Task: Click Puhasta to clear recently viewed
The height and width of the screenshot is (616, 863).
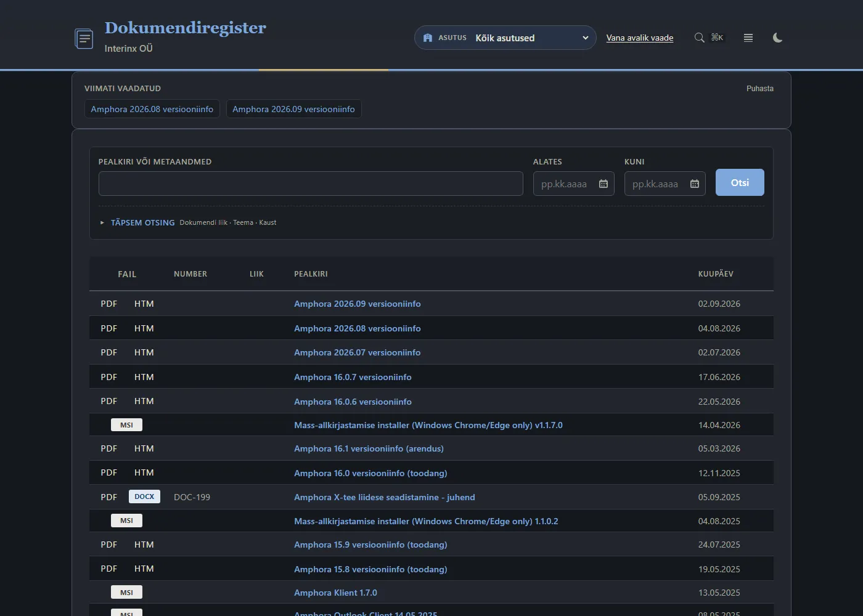Action: tap(760, 89)
